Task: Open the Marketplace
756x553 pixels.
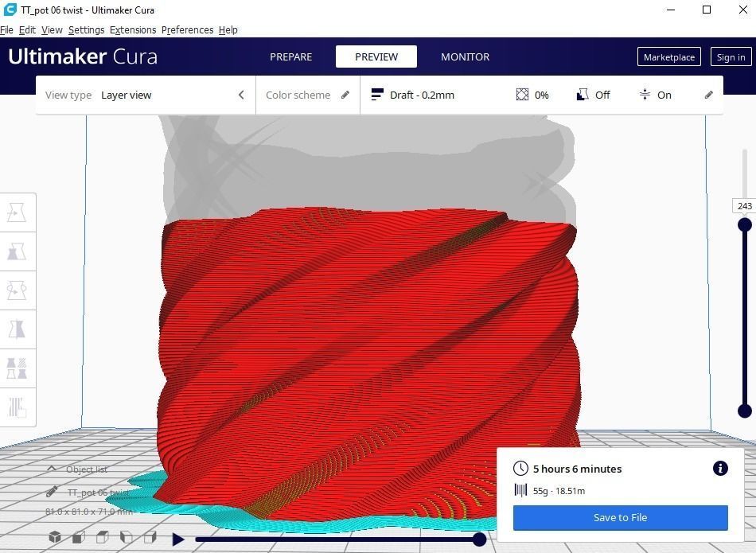Action: [x=669, y=56]
